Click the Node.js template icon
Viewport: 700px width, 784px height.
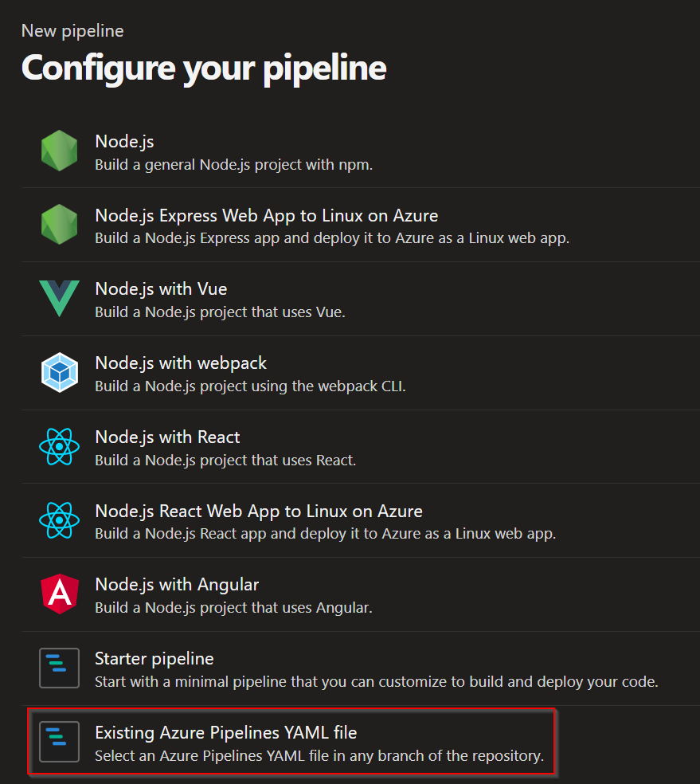pos(59,151)
